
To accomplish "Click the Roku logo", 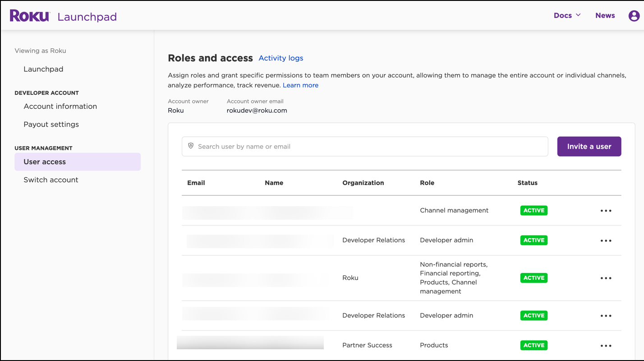I will tap(29, 15).
